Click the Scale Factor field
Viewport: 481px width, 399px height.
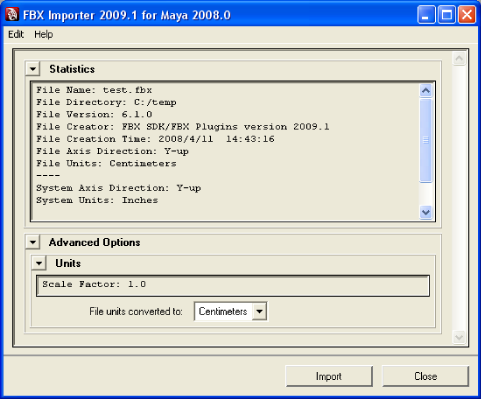233,286
